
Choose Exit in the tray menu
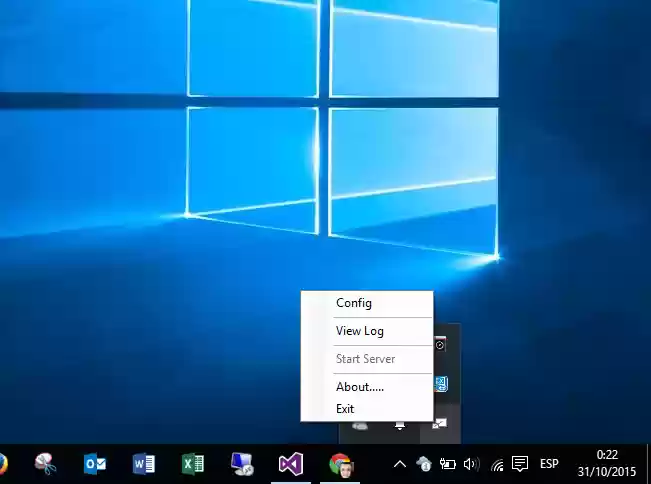[345, 409]
